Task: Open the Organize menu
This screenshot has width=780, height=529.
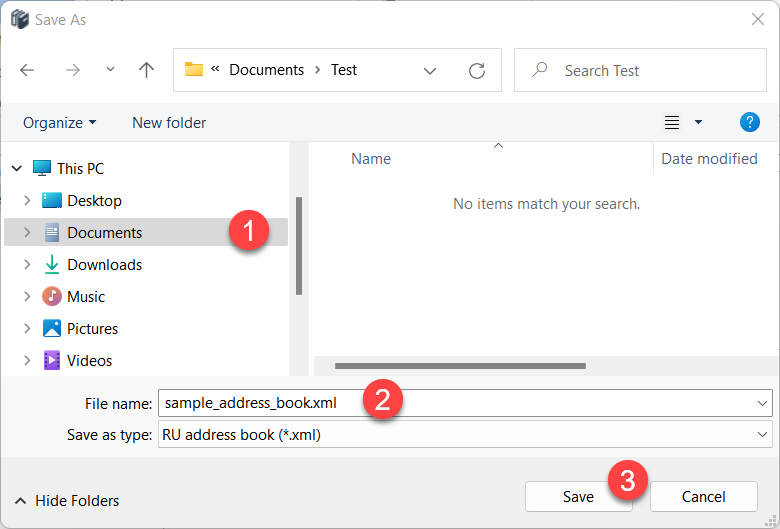Action: pos(60,122)
